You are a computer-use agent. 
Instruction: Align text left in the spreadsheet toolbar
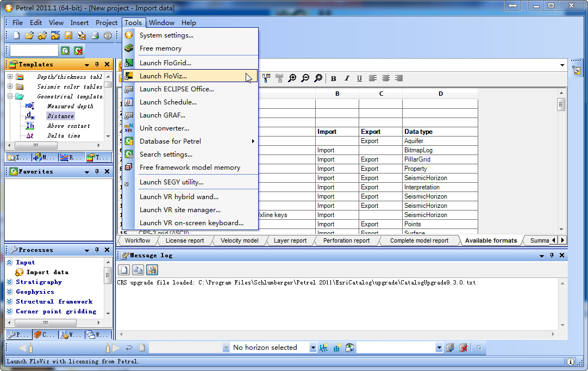[x=372, y=78]
